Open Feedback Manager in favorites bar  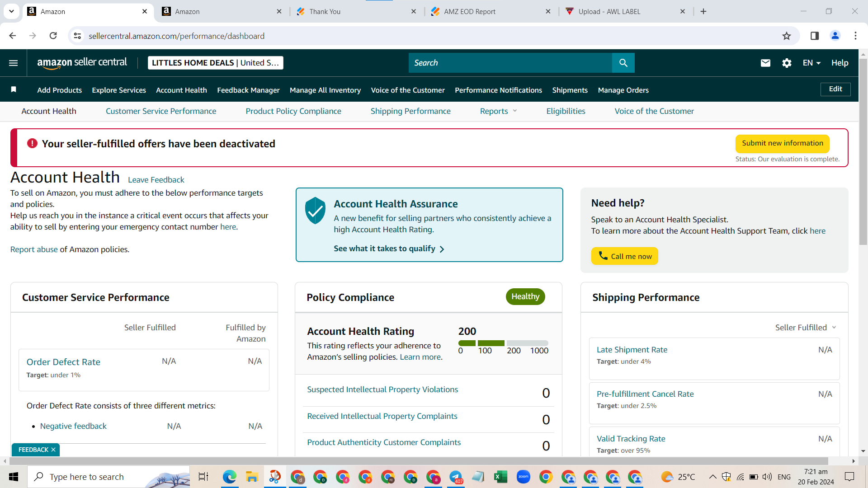coord(248,90)
